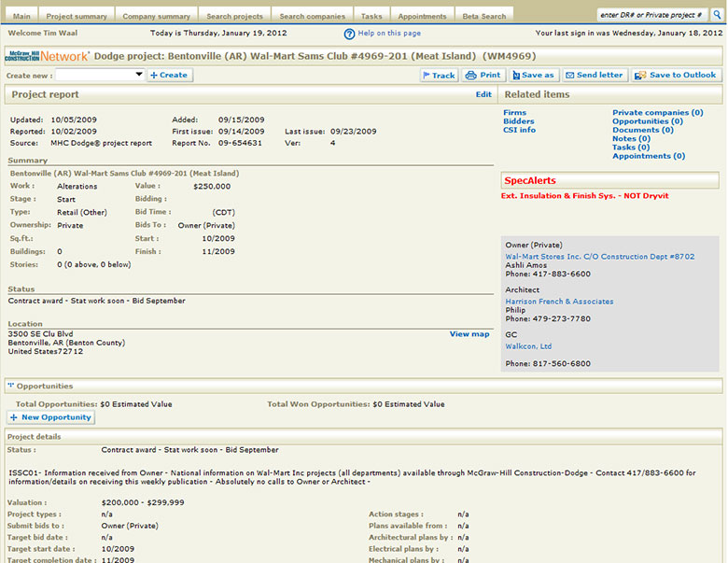Image resolution: width=728 pixels, height=563 pixels.
Task: Go to Search companies tab
Action: [312, 16]
